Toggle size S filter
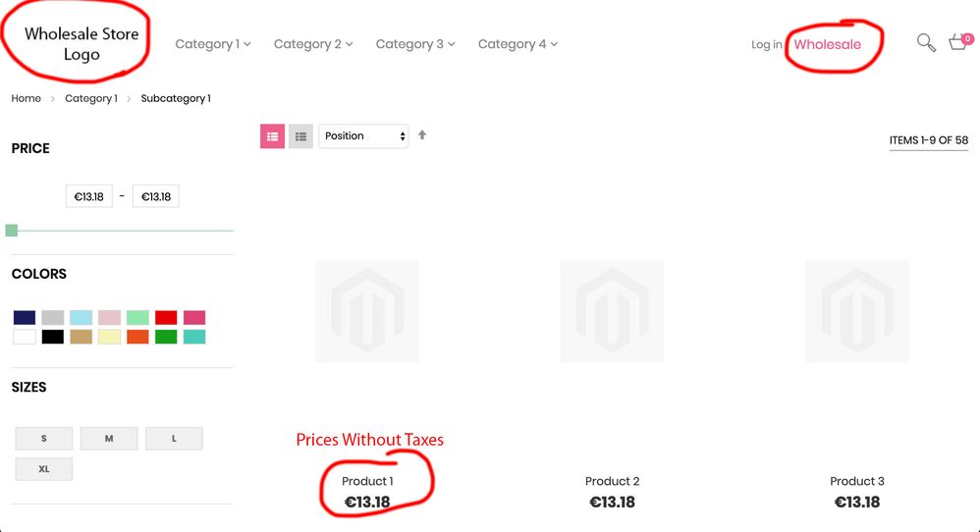Viewport: 980px width, 532px height. pos(44,439)
